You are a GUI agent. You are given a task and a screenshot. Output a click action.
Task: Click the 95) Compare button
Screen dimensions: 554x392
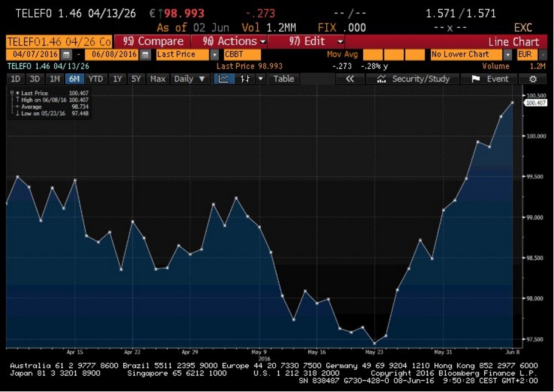(x=152, y=41)
